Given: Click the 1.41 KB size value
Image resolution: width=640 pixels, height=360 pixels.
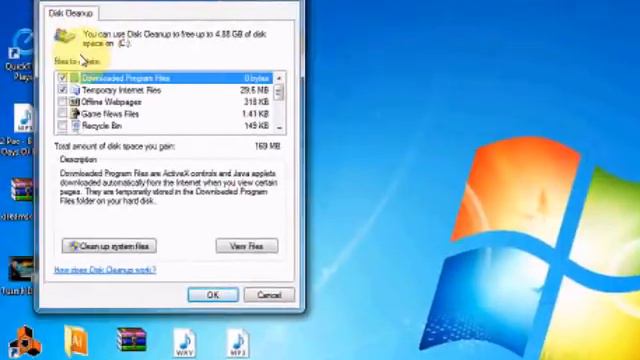Looking at the screenshot, I should point(255,114).
